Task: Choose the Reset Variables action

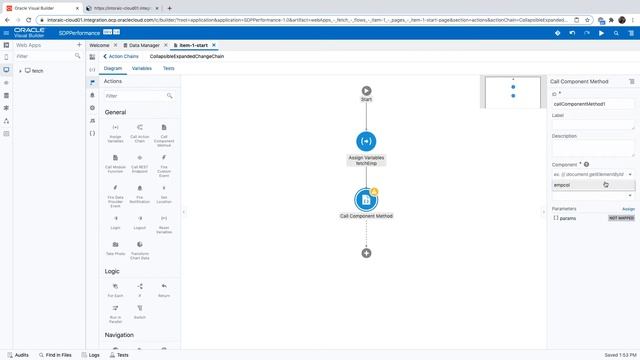Action: pyautogui.click(x=164, y=224)
